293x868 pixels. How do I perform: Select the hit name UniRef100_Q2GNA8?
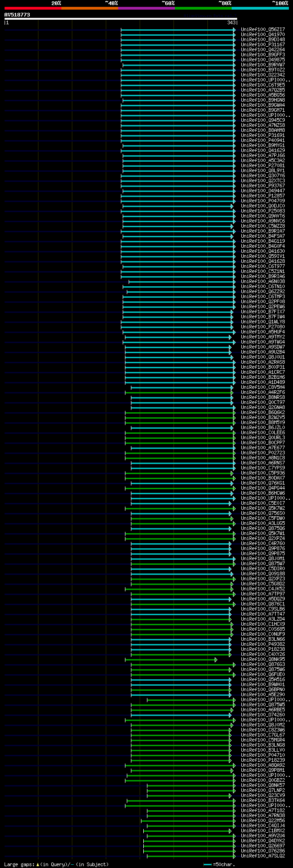263,407
